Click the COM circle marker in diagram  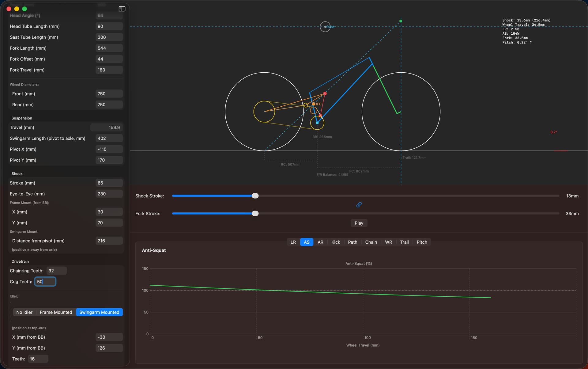(325, 27)
